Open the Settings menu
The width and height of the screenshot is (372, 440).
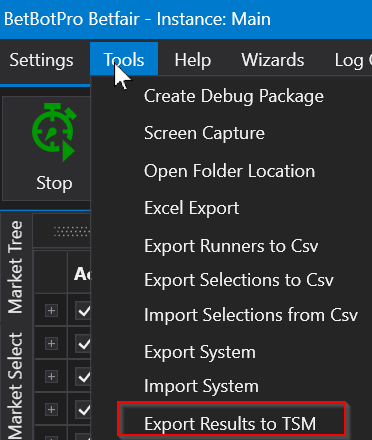pyautogui.click(x=41, y=60)
